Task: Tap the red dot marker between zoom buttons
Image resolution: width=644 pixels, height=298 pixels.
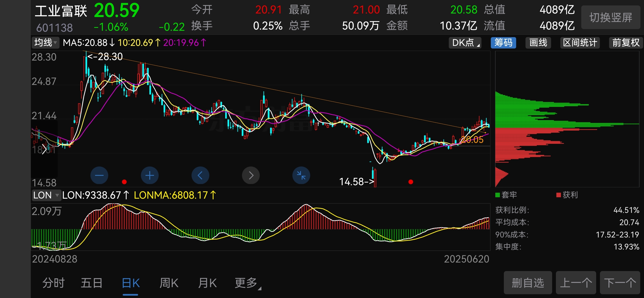Action: coord(124,182)
